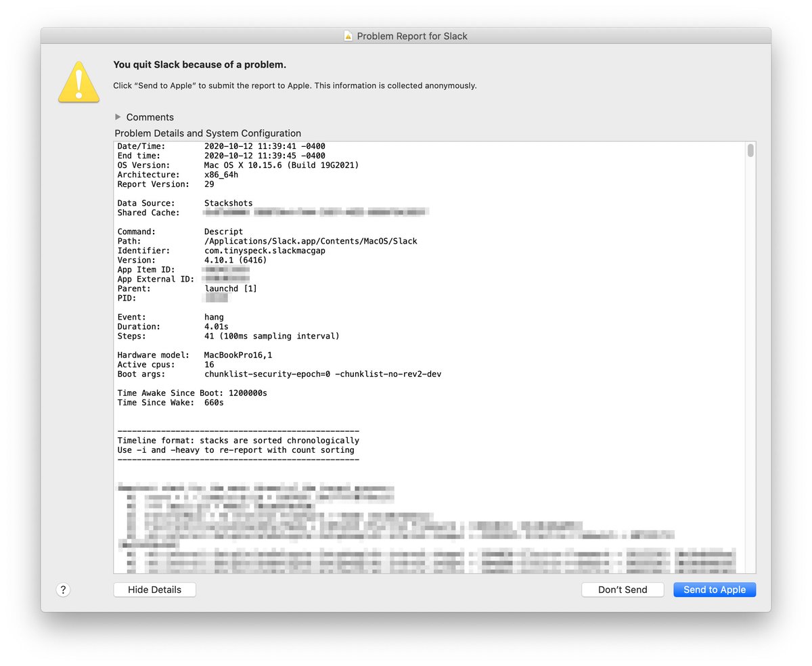The width and height of the screenshot is (812, 666).
Task: Click the Hide Details button
Action: click(x=155, y=590)
